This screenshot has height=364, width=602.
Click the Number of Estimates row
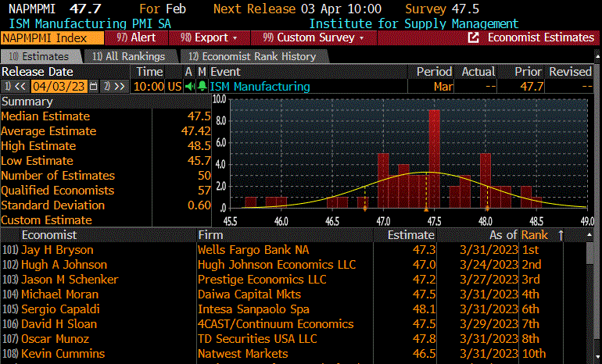click(x=106, y=176)
